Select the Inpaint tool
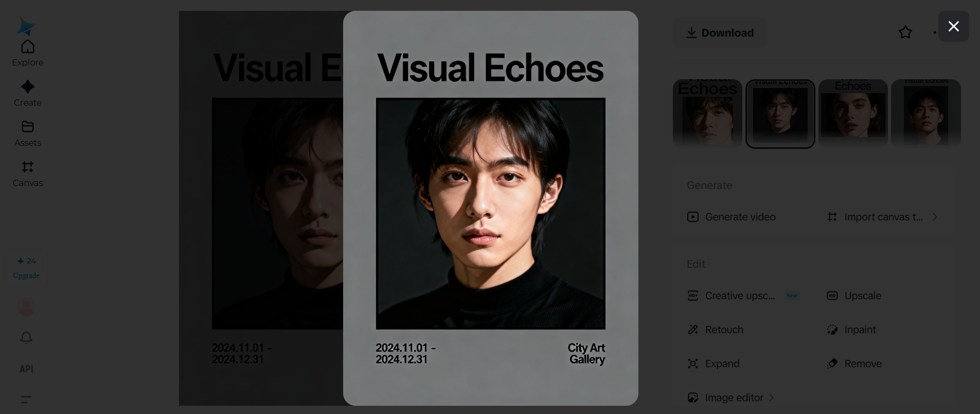This screenshot has width=980, height=414. 851,330
